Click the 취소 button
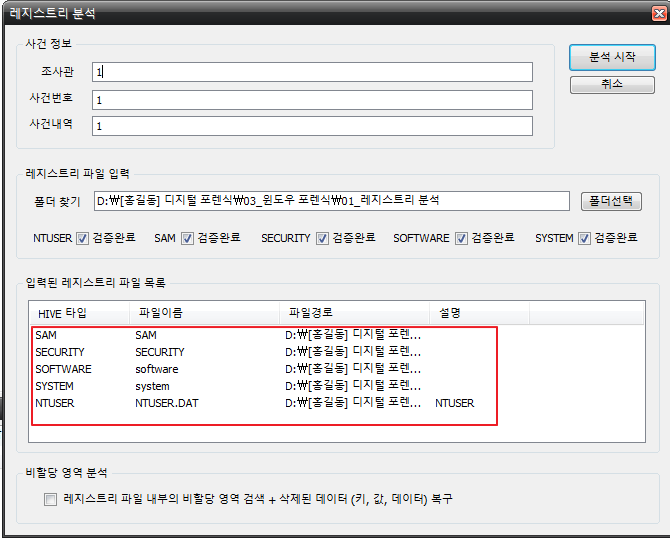 [x=612, y=84]
